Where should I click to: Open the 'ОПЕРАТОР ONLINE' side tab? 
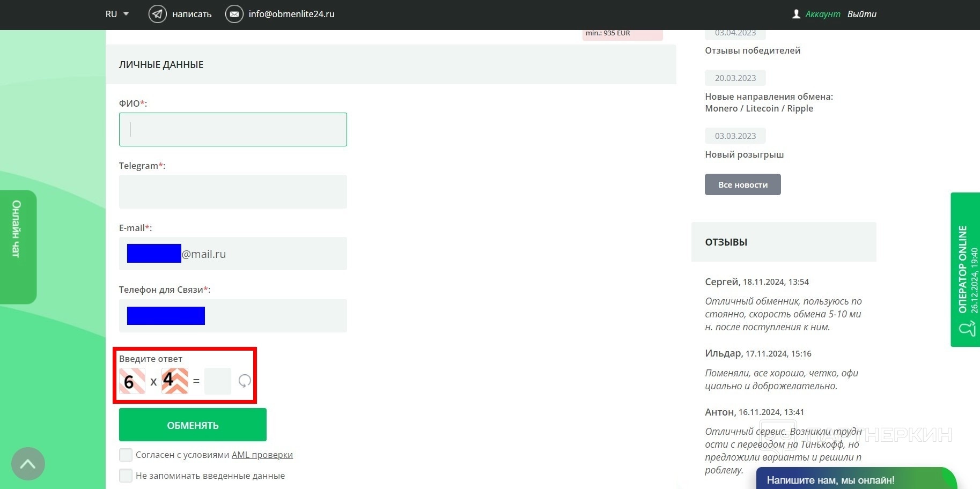click(x=966, y=270)
